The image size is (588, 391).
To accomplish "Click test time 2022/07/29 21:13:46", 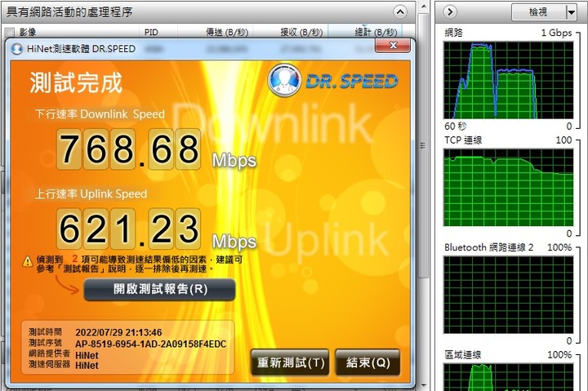I will tap(118, 332).
